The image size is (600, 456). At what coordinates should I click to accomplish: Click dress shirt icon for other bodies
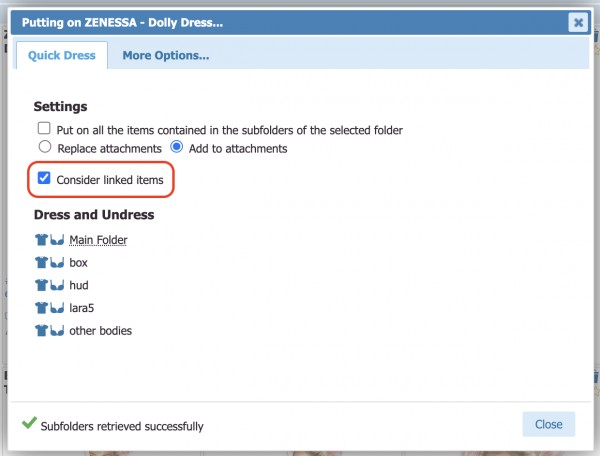point(42,330)
